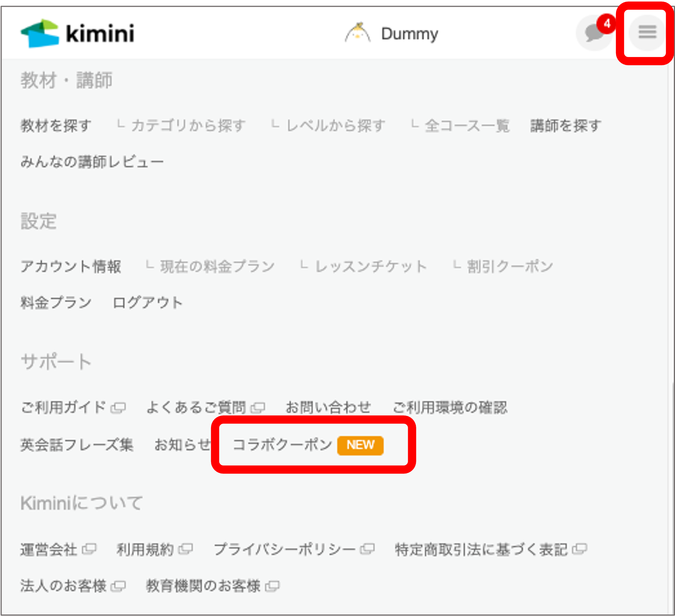Click the external-link icon next to 運営会社

(90, 549)
